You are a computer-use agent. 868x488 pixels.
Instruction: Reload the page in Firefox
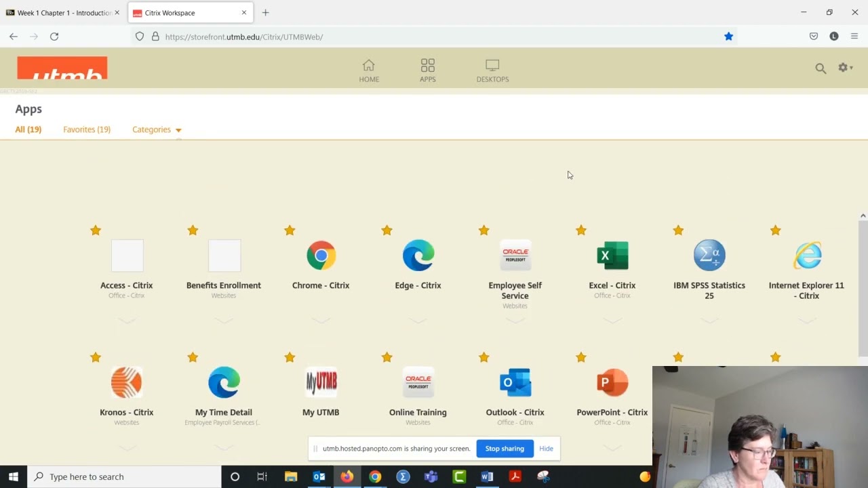tap(54, 37)
